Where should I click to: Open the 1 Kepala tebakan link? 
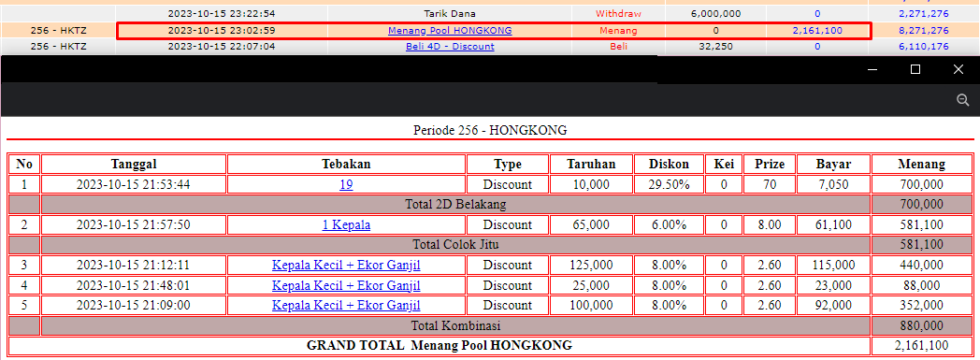point(346,225)
